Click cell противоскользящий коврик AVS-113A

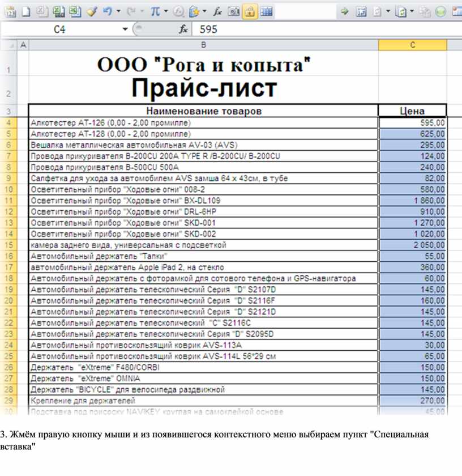point(204,345)
